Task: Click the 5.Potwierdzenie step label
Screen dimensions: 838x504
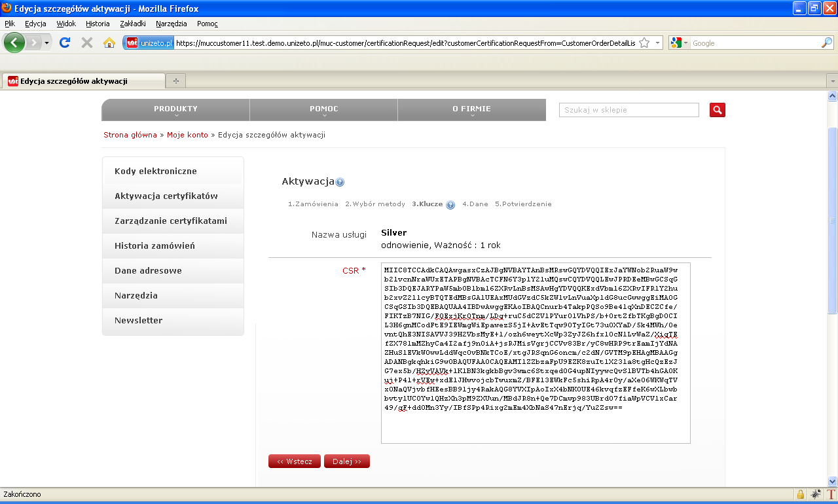Action: 523,204
